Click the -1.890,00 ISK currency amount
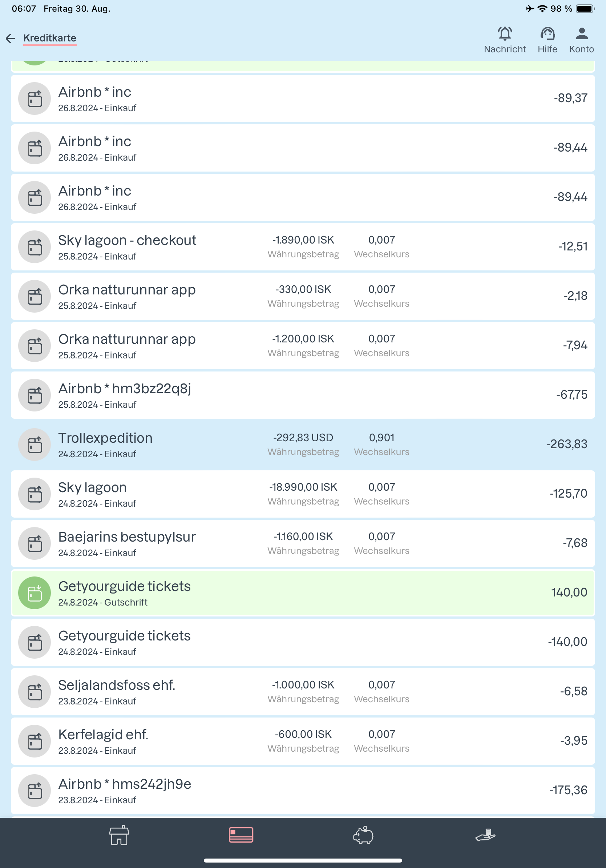 (303, 240)
